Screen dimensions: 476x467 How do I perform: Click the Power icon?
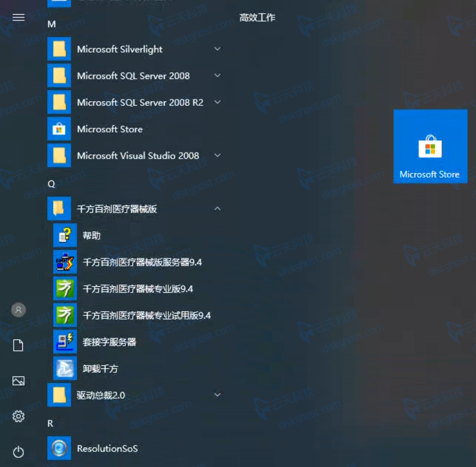click(18, 452)
